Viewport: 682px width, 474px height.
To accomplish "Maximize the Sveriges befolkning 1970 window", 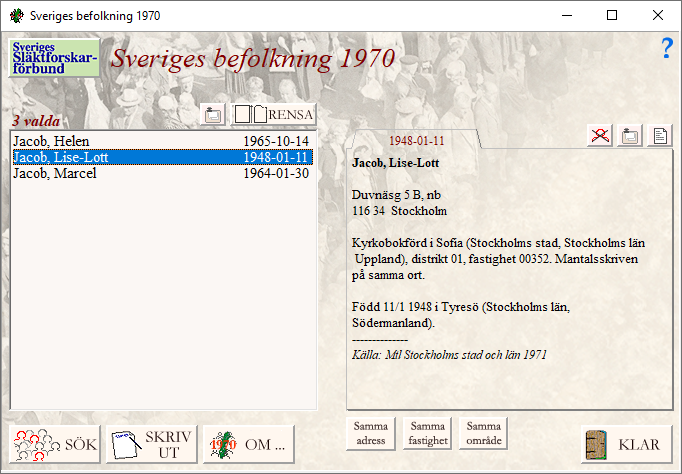I will (612, 16).
